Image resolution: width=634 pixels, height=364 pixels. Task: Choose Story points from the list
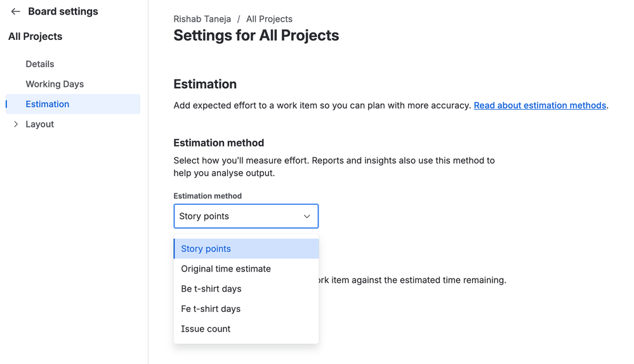[206, 249]
